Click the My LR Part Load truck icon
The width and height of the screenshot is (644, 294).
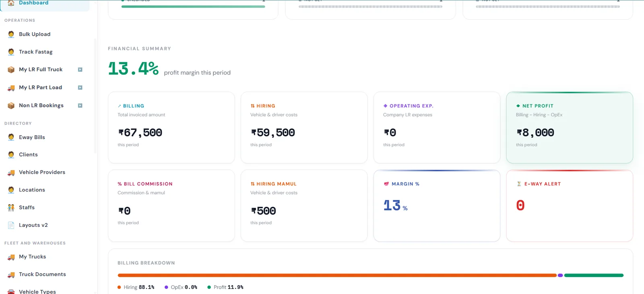[x=11, y=88]
